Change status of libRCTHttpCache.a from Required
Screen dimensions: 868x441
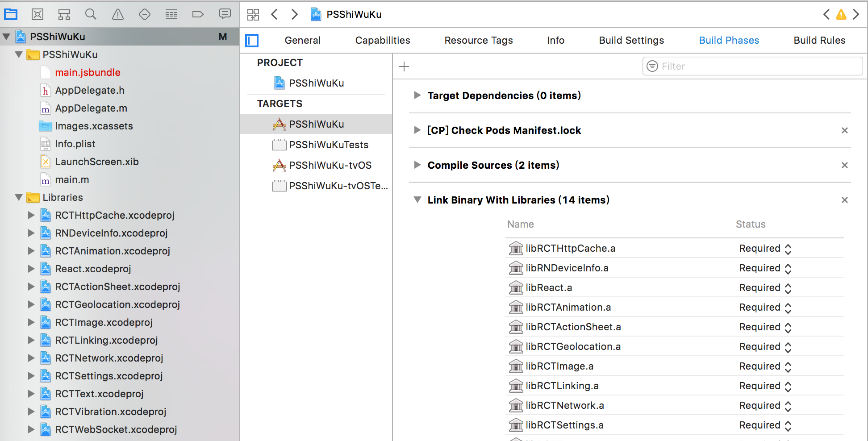point(765,249)
